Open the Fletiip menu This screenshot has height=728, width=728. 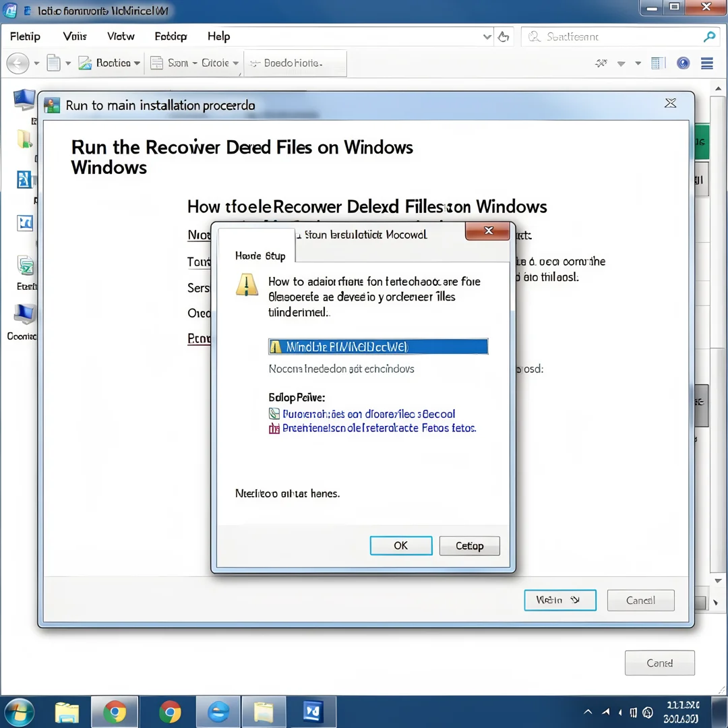tap(25, 36)
